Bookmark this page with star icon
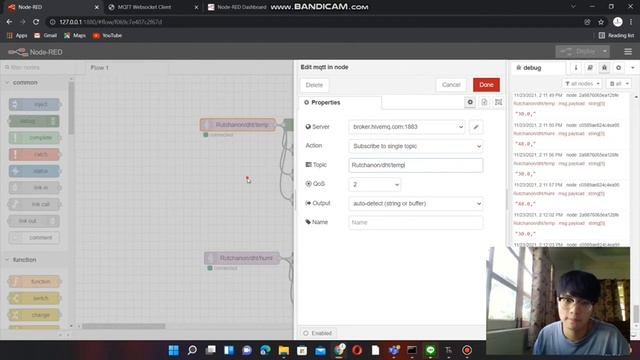This screenshot has height=360, width=640. [601, 22]
